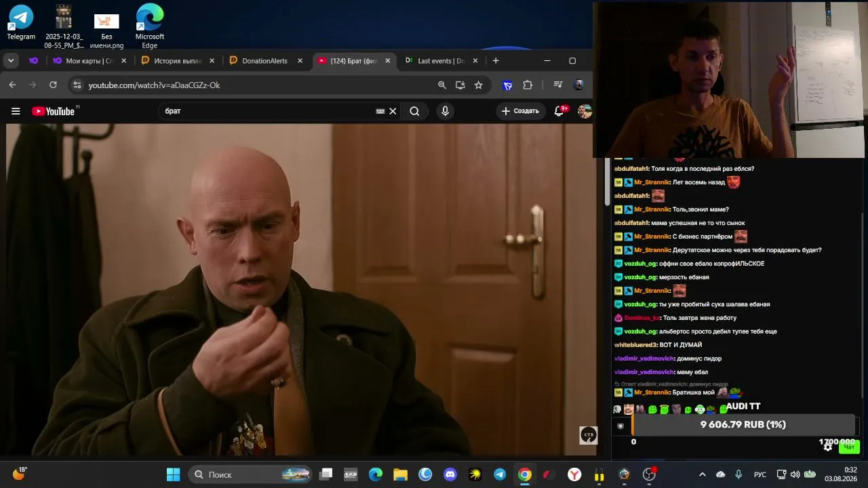
Task: Click the page scrollbar beside the video
Action: tap(608, 183)
